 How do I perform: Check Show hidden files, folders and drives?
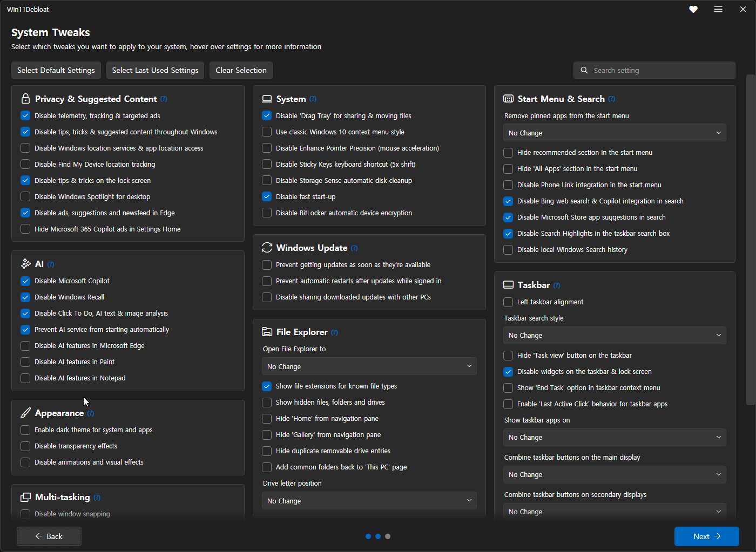267,402
